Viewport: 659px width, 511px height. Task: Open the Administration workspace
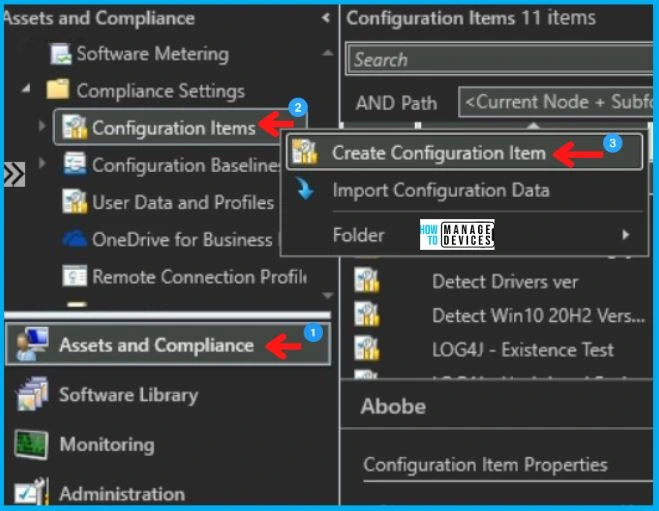click(x=121, y=493)
